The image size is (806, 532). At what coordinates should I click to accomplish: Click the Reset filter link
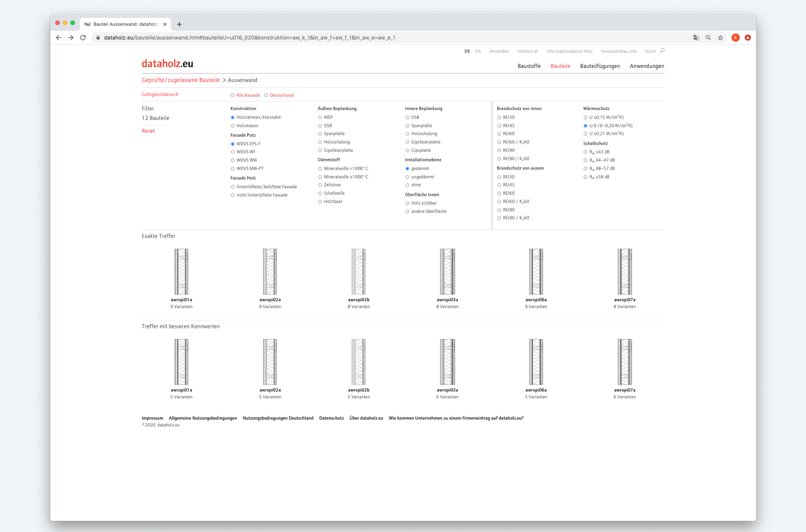coord(148,131)
